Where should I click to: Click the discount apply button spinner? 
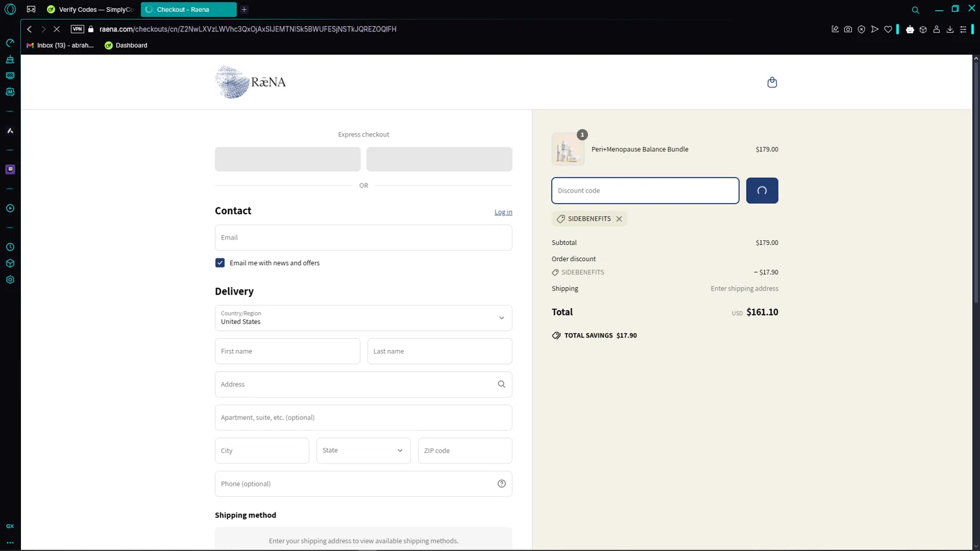point(762,191)
